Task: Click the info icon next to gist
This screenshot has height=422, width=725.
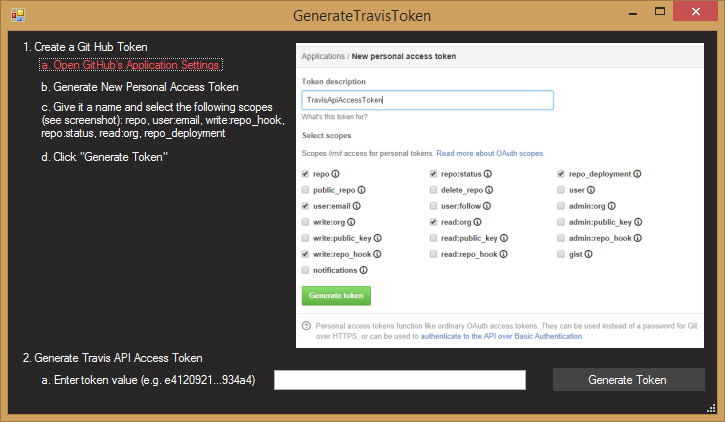Action: (x=587, y=254)
